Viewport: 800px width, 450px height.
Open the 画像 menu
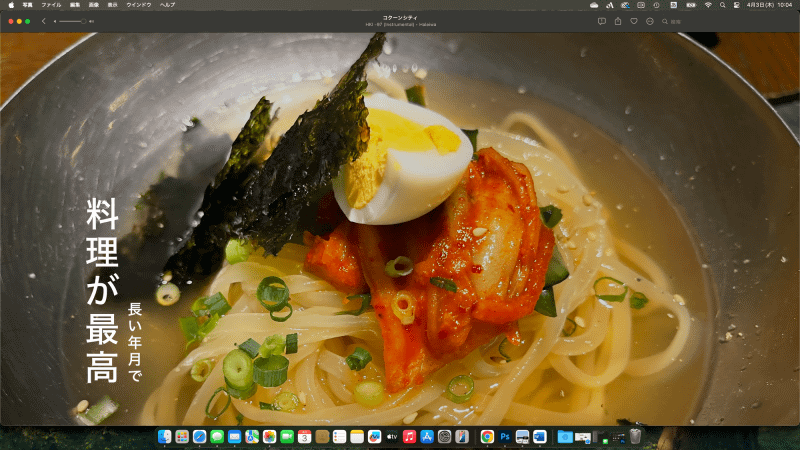pos(94,5)
